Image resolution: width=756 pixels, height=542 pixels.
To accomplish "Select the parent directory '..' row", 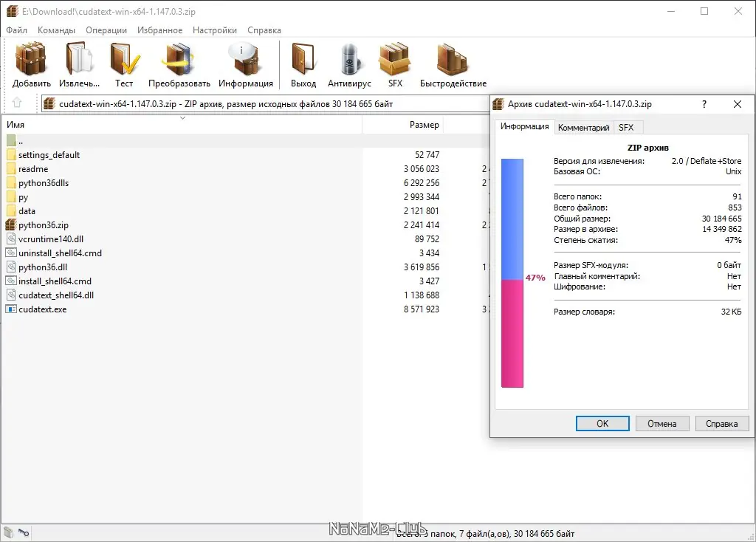I will click(245, 141).
